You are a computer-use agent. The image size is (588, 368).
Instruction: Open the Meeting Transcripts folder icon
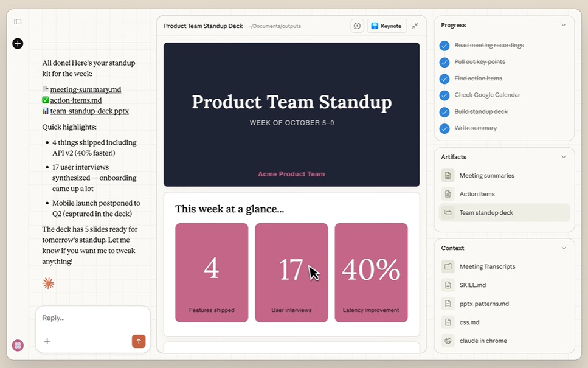[x=448, y=266]
